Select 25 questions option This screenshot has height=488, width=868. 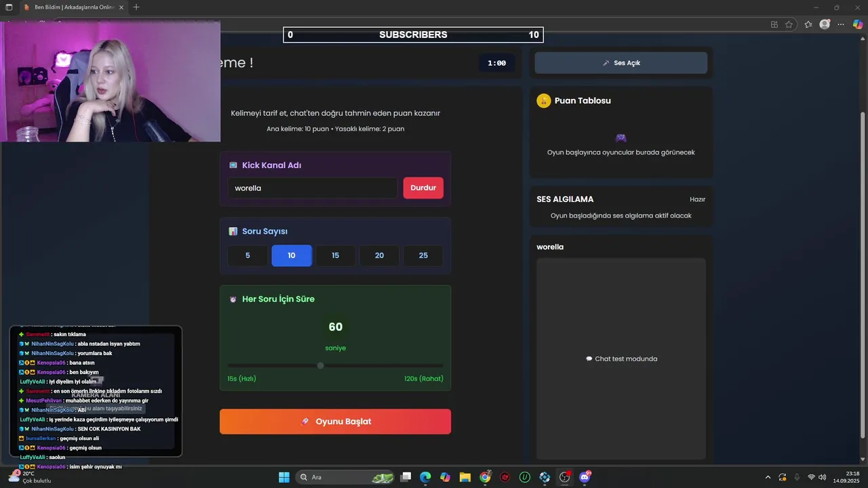coord(423,256)
